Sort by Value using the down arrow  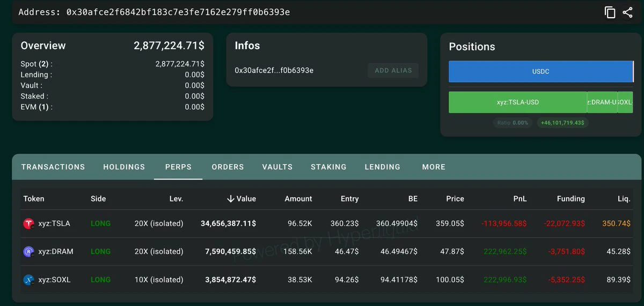click(231, 199)
